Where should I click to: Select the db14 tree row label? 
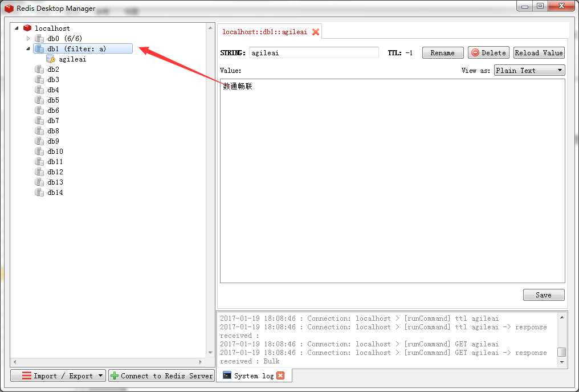click(55, 193)
